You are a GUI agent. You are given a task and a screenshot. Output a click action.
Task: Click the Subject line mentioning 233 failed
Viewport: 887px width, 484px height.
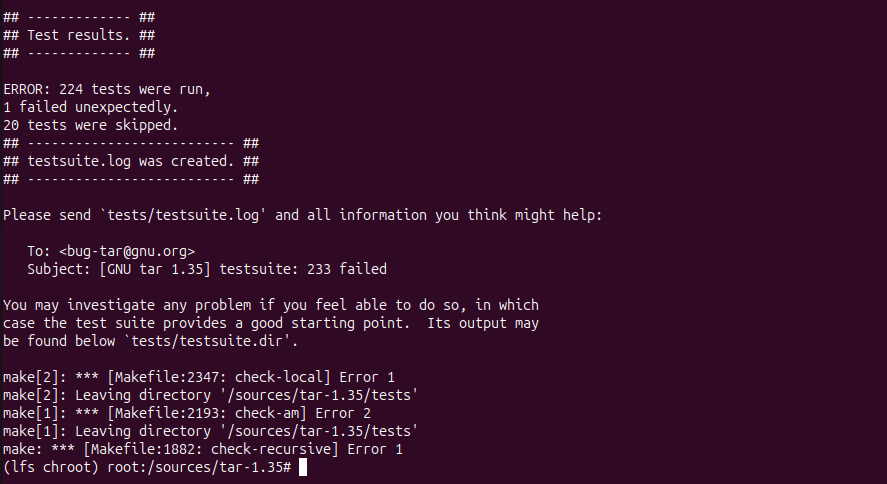(207, 269)
